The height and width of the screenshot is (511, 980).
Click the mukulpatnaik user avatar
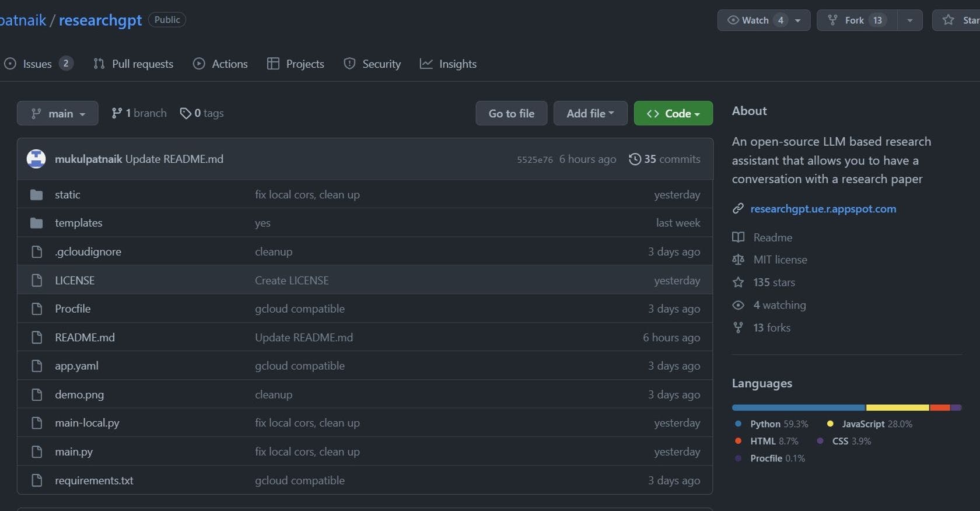click(x=36, y=159)
